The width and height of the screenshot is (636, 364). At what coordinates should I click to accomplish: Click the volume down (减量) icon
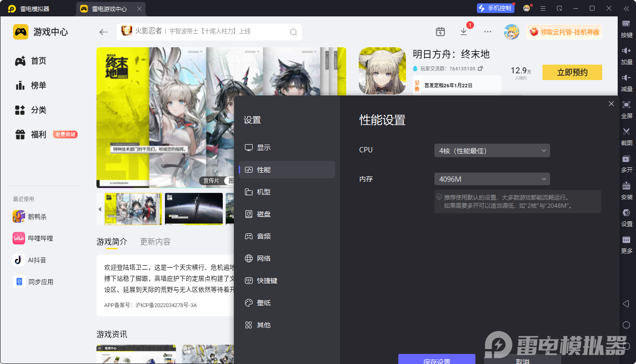tap(626, 82)
